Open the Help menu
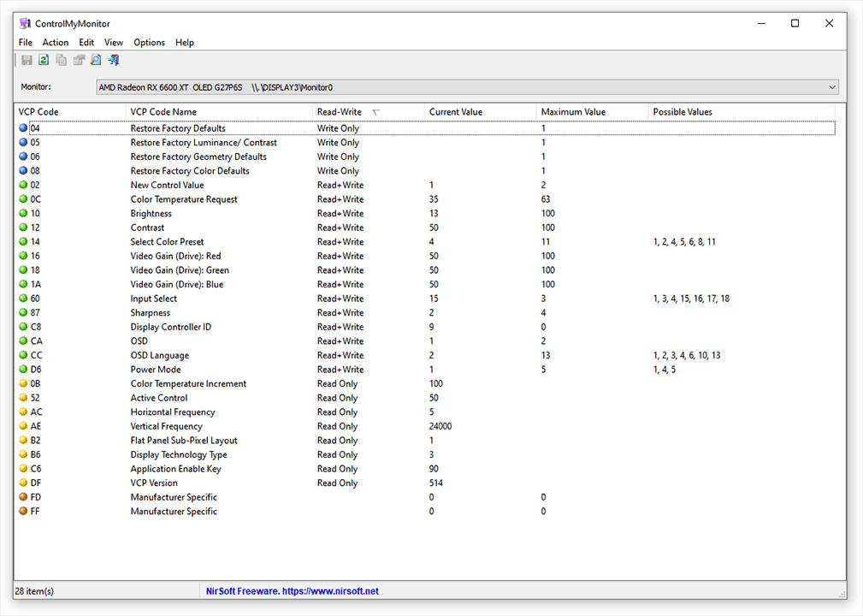863x616 pixels. [x=185, y=43]
